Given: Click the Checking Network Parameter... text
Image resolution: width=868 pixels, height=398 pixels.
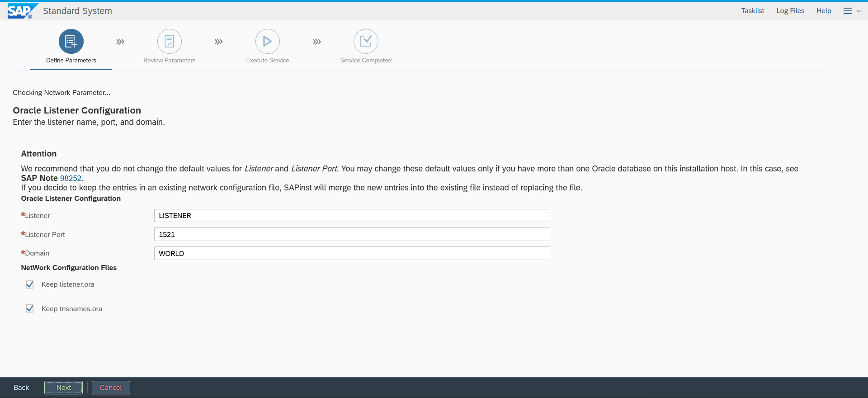Looking at the screenshot, I should [x=61, y=93].
